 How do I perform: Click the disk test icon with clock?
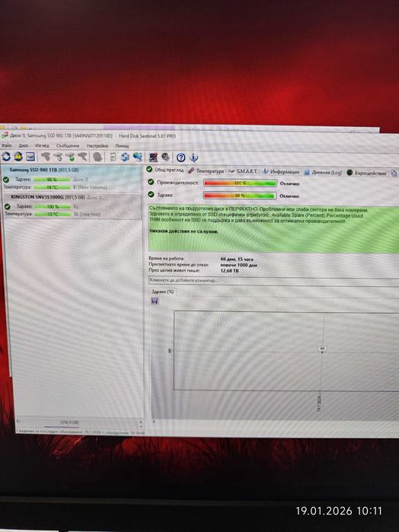coord(58,157)
